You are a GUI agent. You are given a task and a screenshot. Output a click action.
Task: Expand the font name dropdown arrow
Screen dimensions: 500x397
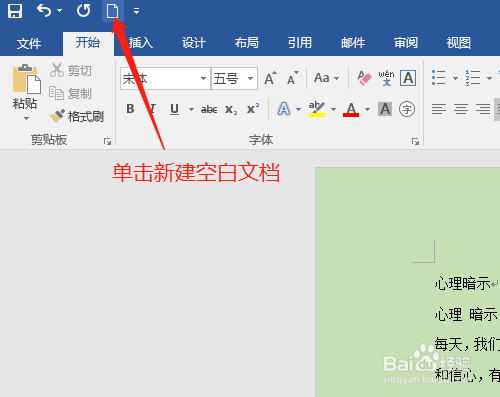coord(203,79)
